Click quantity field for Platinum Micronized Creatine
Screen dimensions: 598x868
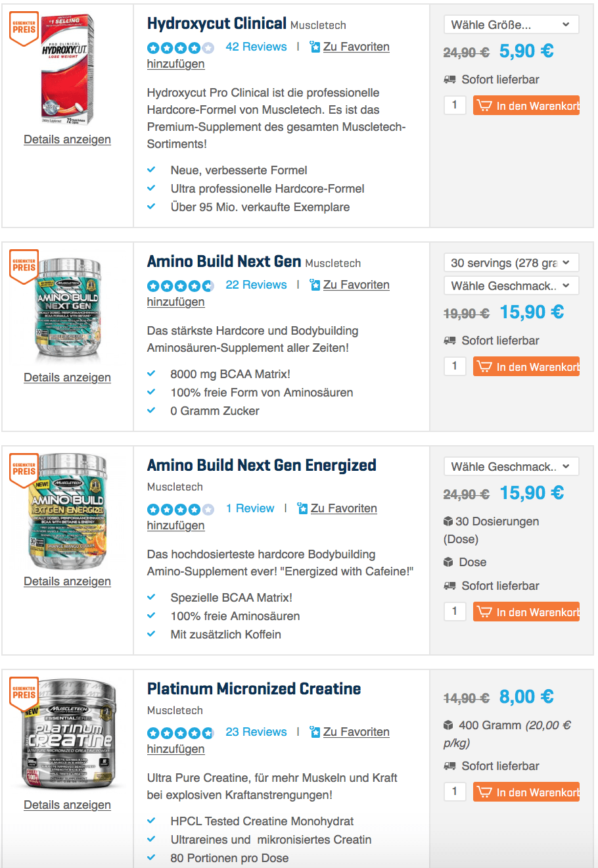[455, 792]
